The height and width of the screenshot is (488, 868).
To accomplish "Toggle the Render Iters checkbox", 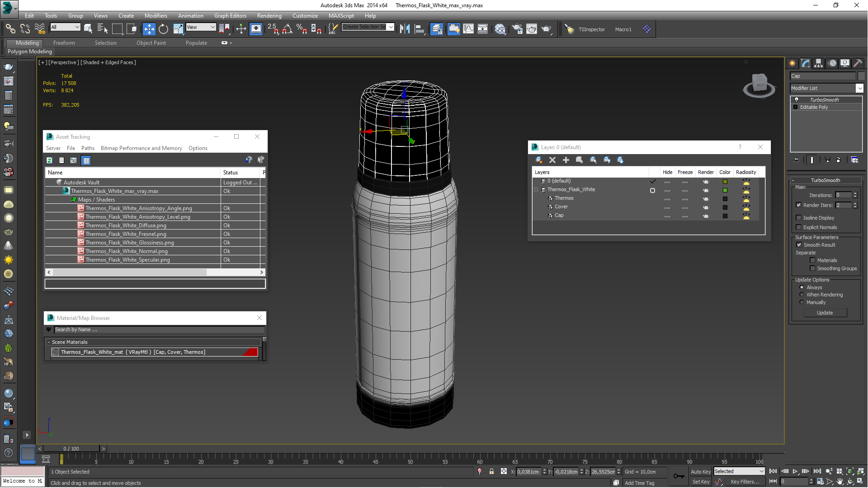I will [x=798, y=205].
